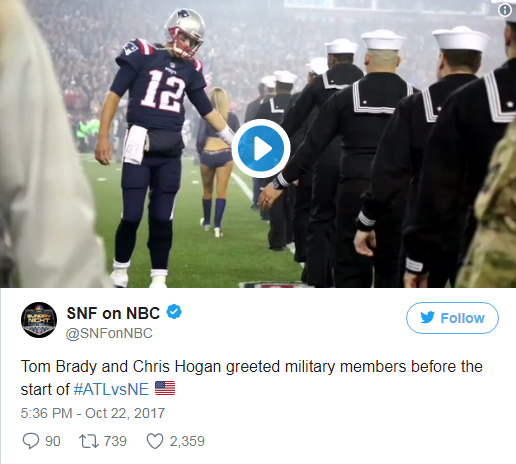Follow the SNF on NBC account
Screen dimensions: 516x464
click(452, 318)
